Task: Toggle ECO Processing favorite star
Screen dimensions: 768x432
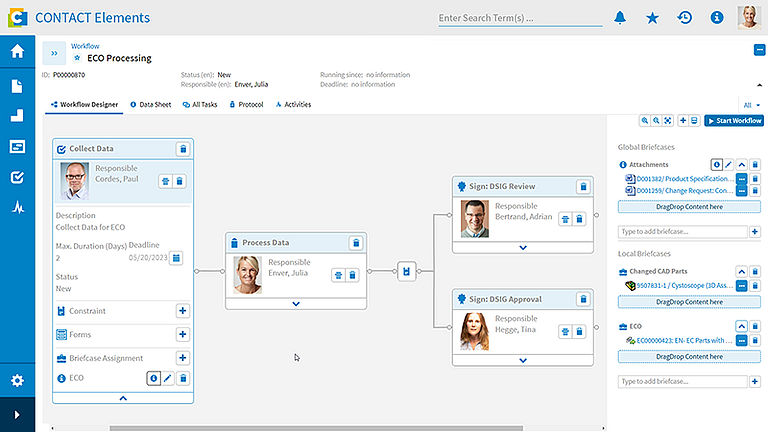Action: 77,58
